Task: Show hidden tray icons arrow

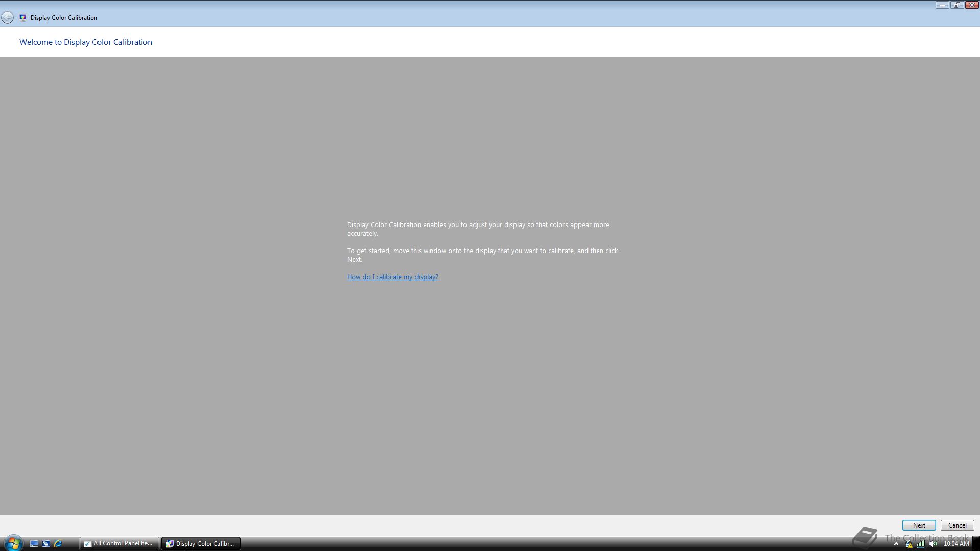Action: tap(896, 544)
